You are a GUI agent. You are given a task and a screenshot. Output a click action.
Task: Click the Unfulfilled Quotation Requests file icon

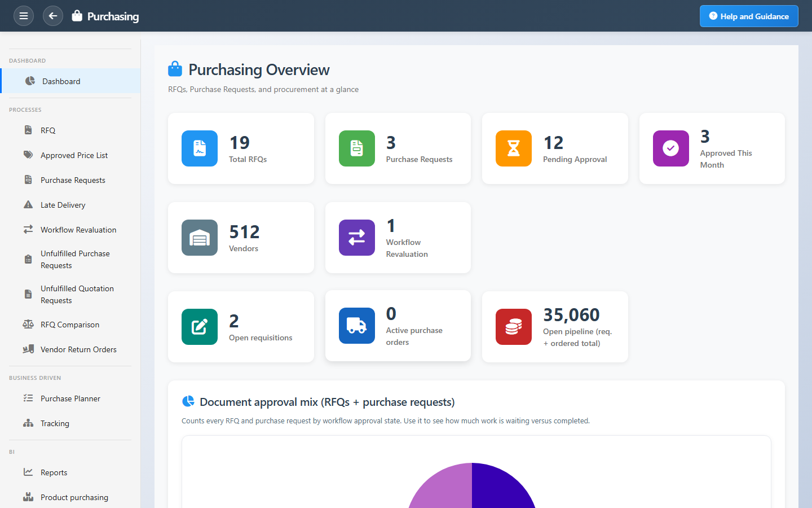coord(28,295)
